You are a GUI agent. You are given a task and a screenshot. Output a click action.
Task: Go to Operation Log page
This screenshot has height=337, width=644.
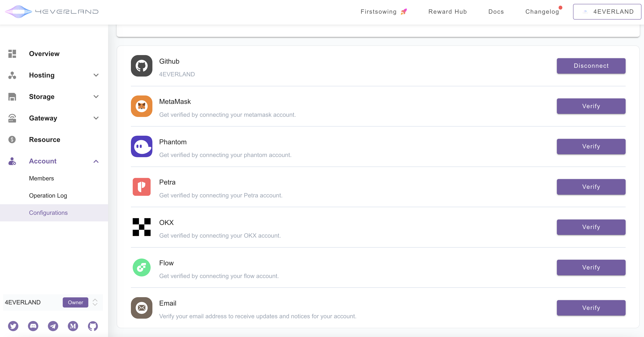(48, 196)
